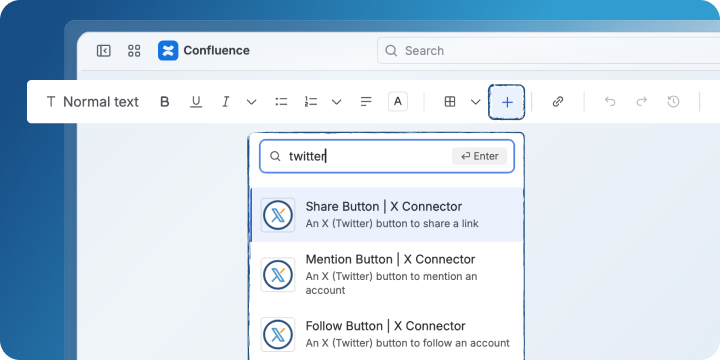Insert a bulleted list
The image size is (720, 360).
pos(281,102)
